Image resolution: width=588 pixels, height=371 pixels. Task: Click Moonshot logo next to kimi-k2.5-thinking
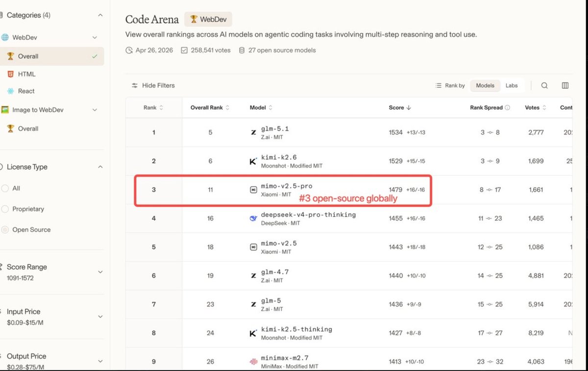[x=253, y=333]
